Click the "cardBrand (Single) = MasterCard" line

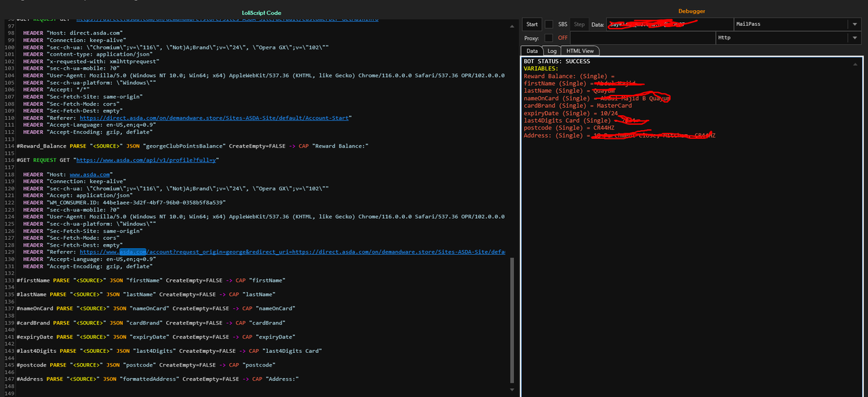coord(578,106)
